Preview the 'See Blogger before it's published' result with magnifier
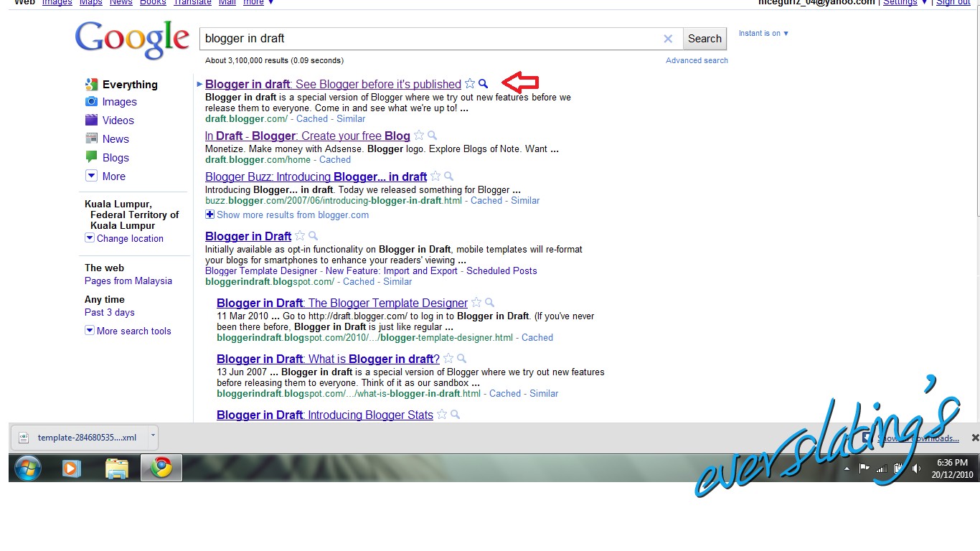This screenshot has width=980, height=551. [484, 84]
